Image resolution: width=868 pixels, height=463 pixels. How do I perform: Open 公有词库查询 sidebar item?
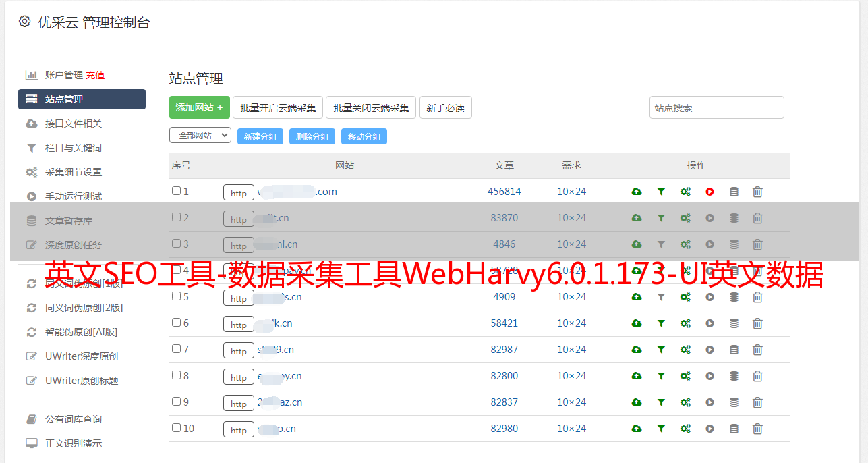point(74,419)
